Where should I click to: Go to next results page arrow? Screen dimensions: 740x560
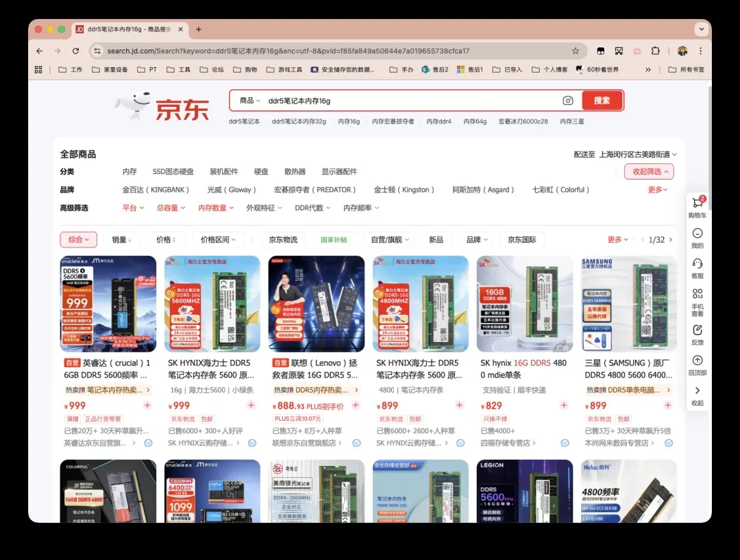click(671, 240)
